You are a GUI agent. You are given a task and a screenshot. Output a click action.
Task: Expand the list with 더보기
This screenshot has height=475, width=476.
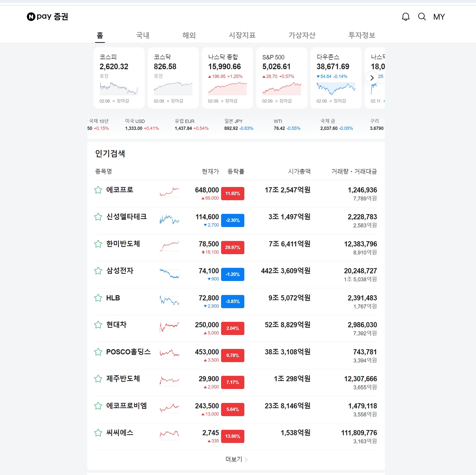click(236, 459)
